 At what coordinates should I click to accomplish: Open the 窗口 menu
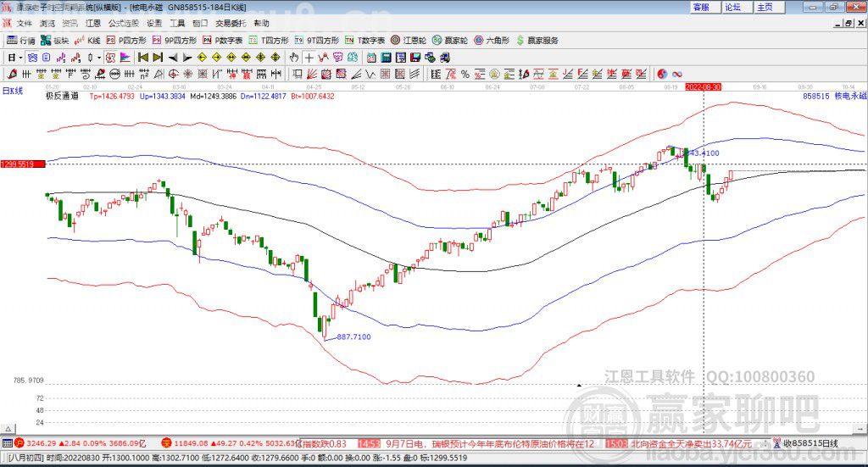(x=200, y=23)
